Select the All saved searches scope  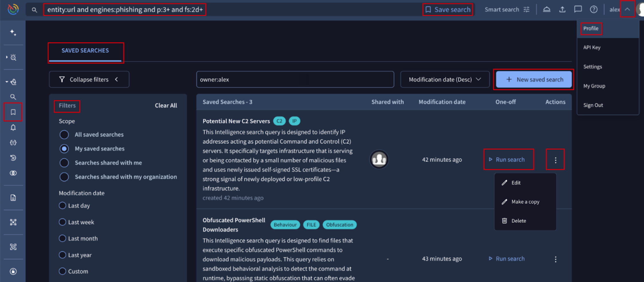click(x=64, y=134)
